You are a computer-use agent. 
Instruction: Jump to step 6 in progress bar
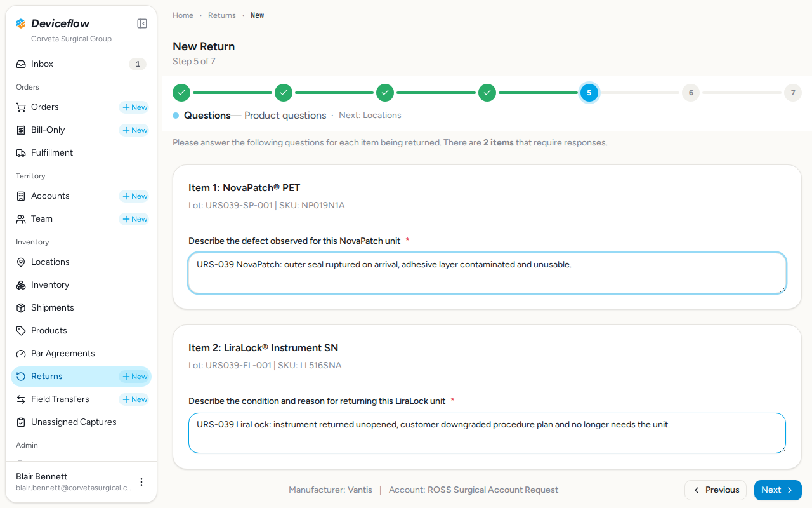click(x=691, y=93)
